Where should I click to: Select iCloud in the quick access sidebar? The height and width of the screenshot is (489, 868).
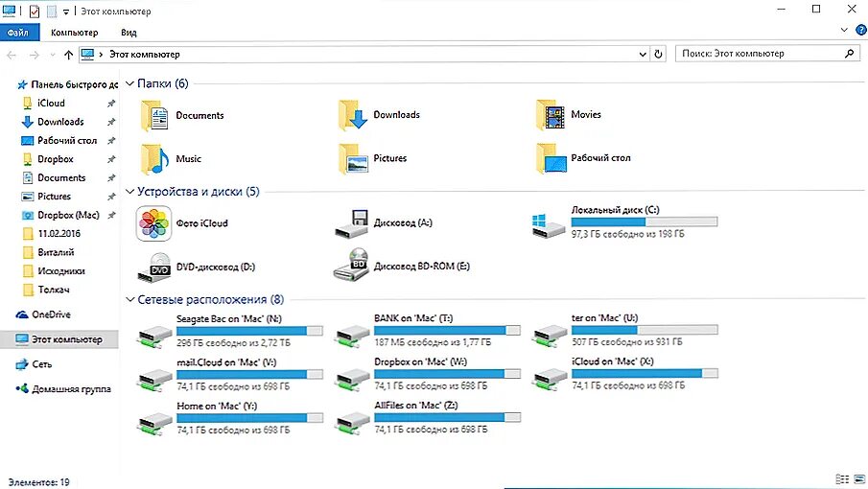tap(51, 103)
